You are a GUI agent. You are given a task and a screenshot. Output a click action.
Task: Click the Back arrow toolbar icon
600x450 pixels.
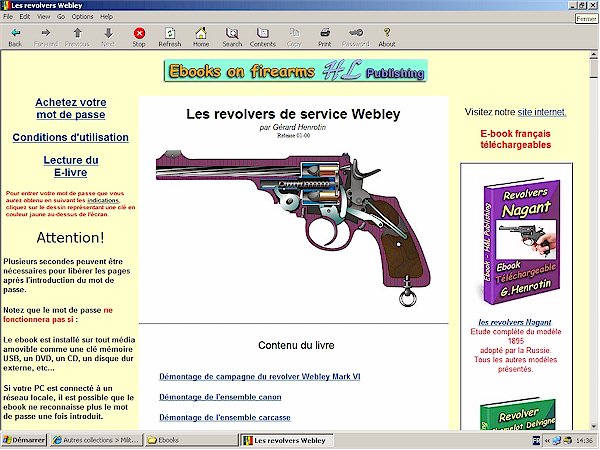click(x=15, y=33)
